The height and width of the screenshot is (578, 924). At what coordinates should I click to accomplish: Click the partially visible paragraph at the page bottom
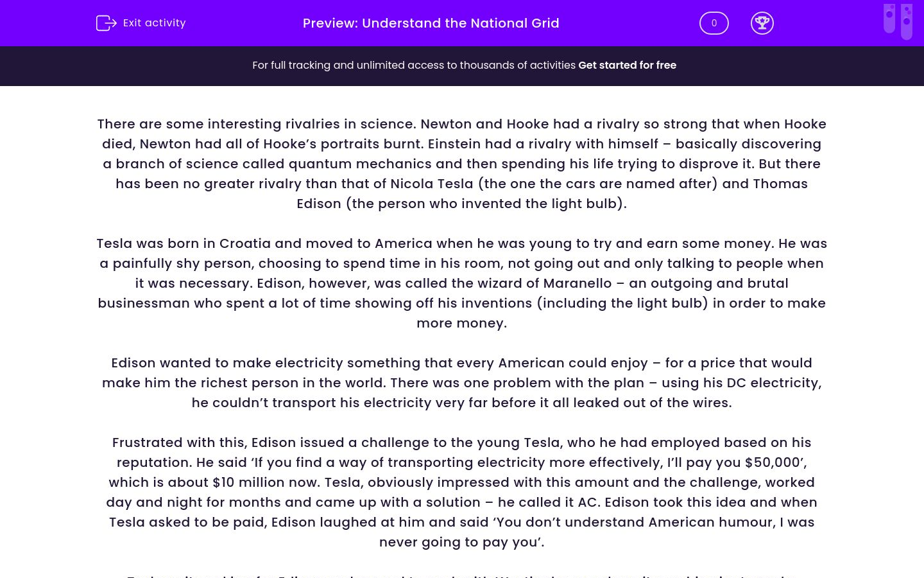tap(461, 575)
